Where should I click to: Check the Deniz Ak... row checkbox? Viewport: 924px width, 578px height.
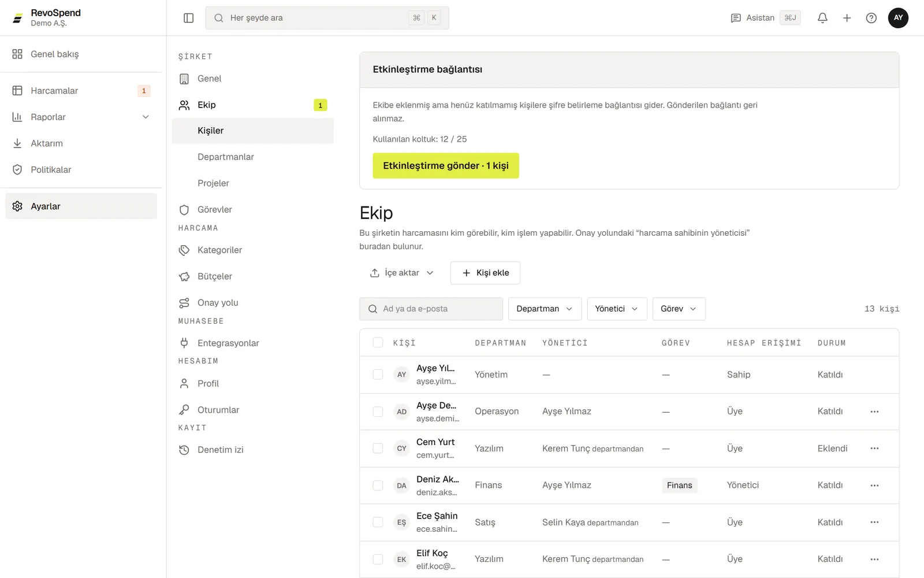[x=378, y=486]
